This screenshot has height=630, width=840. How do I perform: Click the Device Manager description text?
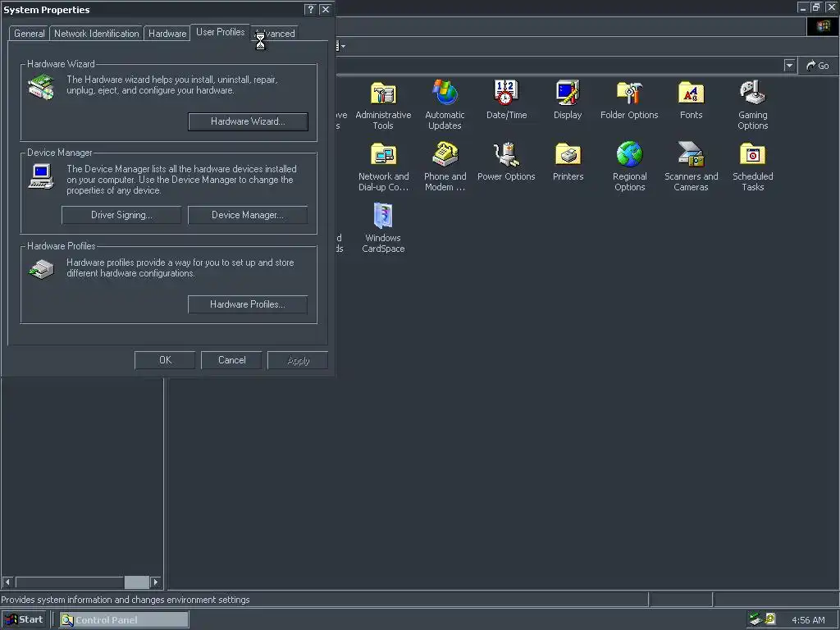[x=181, y=180]
